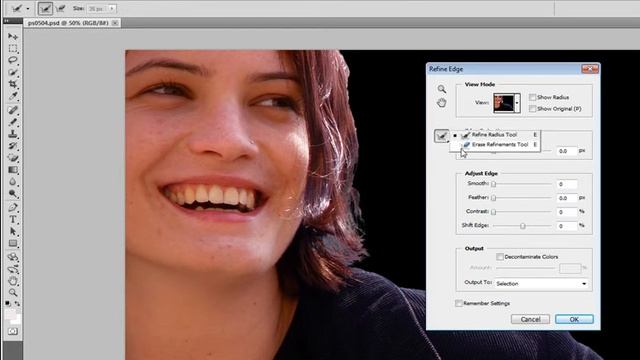
Task: Select the History Brush tool
Action: pyautogui.click(x=13, y=146)
